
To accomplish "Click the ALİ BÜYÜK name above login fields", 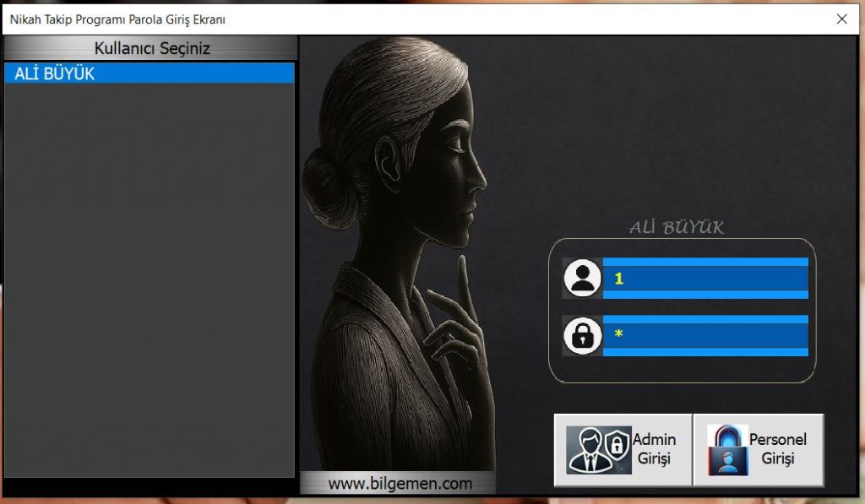I will (x=676, y=227).
